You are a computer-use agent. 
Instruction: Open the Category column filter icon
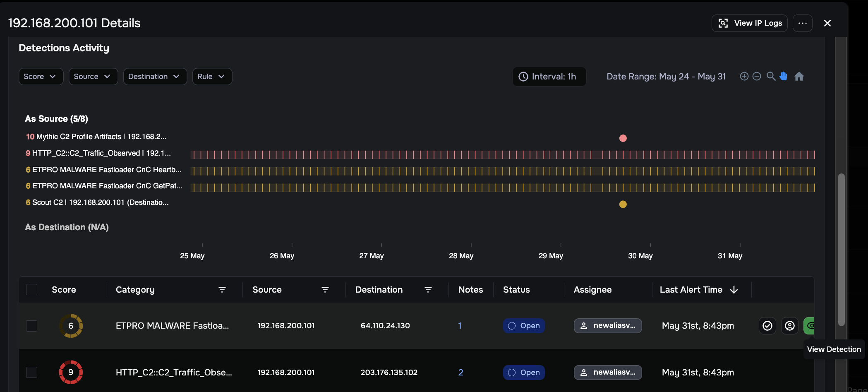pos(222,290)
